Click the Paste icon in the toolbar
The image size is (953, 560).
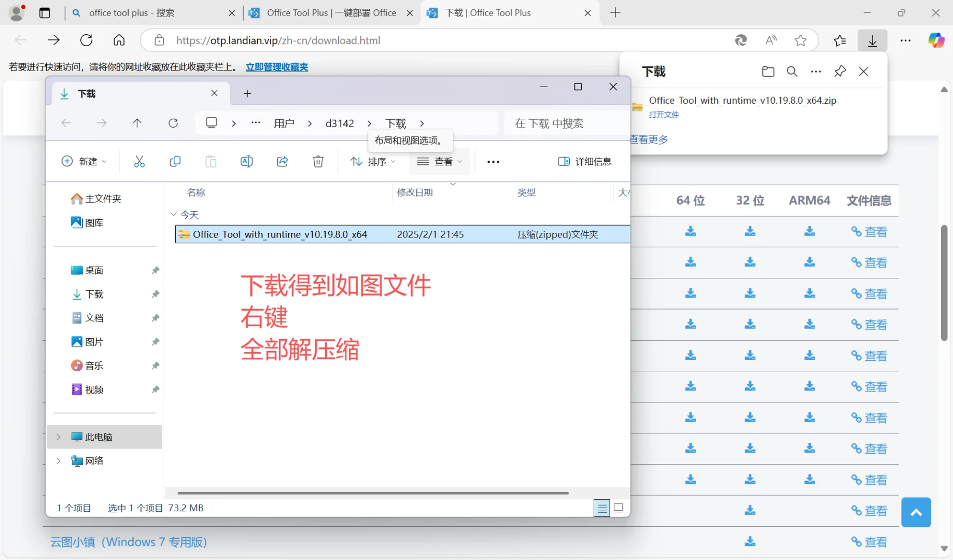click(x=211, y=161)
